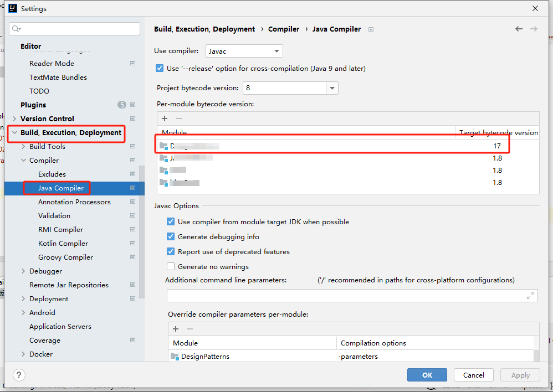Expand the Build Tools node

(23, 146)
